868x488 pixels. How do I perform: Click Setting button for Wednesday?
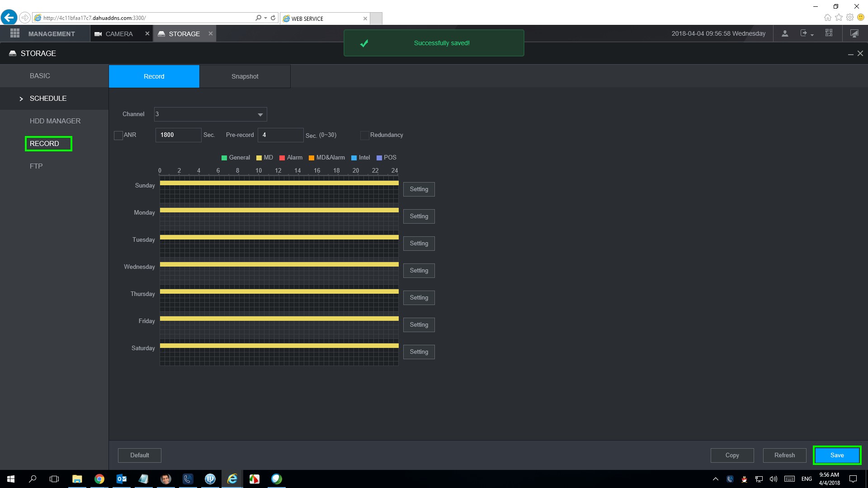(x=419, y=271)
